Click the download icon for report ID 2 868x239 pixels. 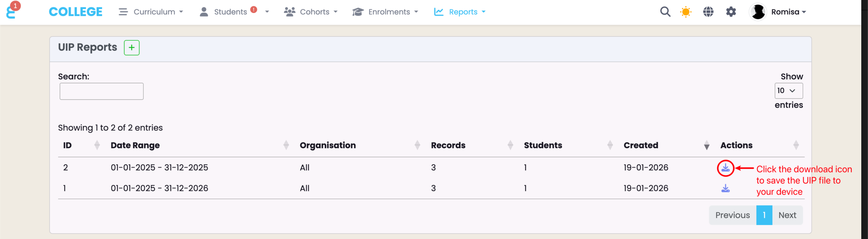coord(725,168)
